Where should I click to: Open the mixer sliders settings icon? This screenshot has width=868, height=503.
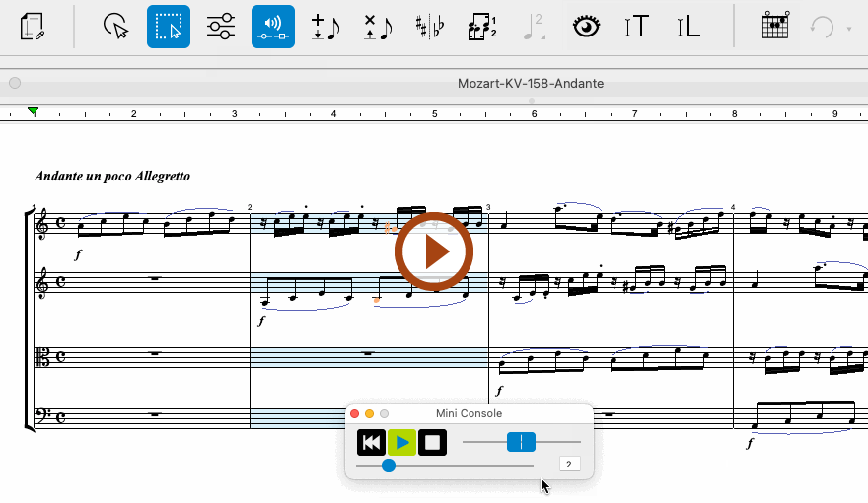pyautogui.click(x=221, y=27)
